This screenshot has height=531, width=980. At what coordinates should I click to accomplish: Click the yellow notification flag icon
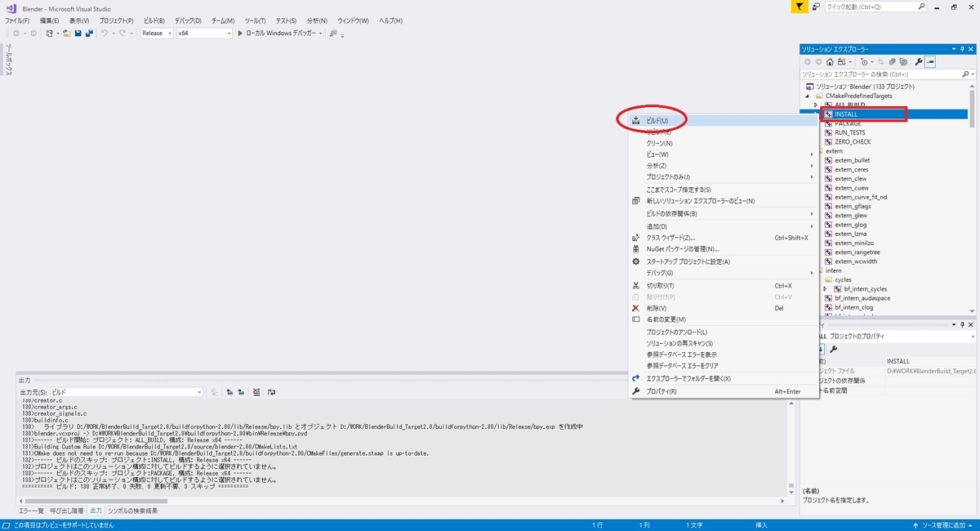[800, 7]
